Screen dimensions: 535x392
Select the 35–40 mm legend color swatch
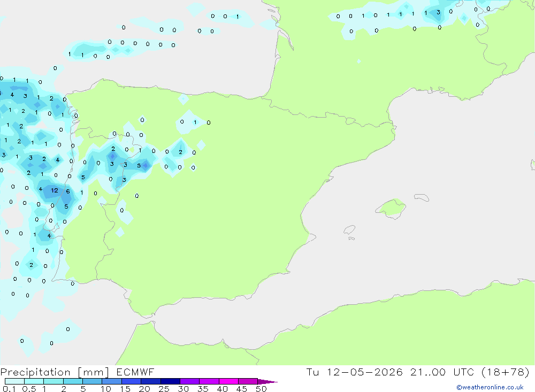click(x=209, y=381)
